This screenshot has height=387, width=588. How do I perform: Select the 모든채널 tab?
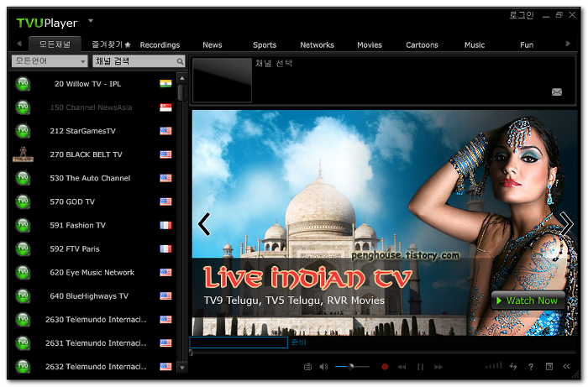55,44
